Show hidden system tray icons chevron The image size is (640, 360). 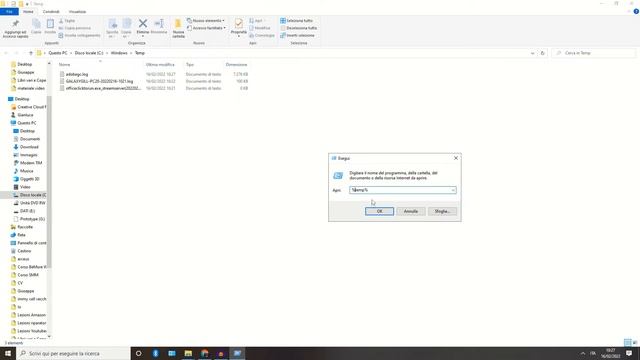click(x=583, y=353)
